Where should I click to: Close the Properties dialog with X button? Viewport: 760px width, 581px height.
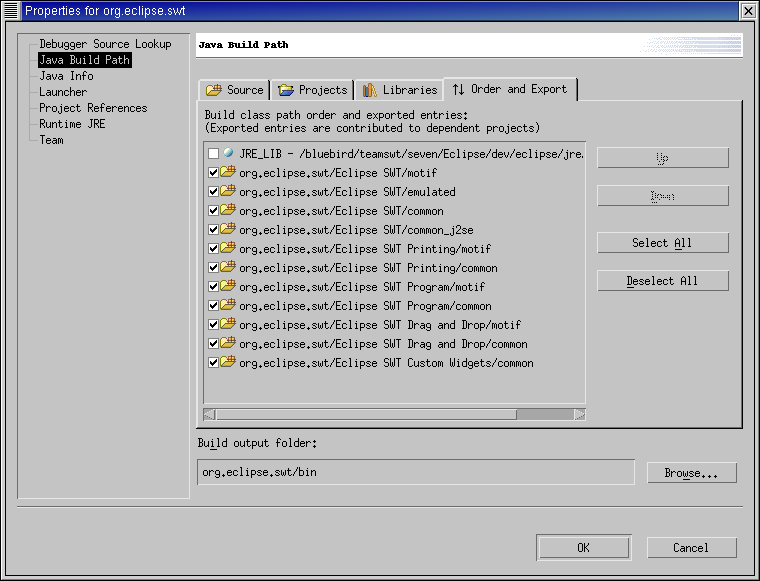click(748, 11)
